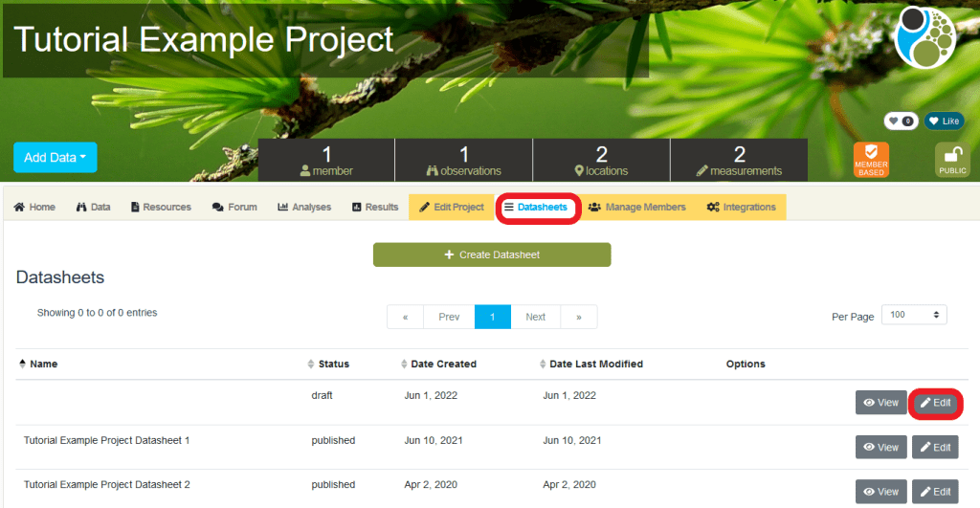The image size is (980, 508).
Task: Open the observations binoculars stat
Action: click(464, 161)
